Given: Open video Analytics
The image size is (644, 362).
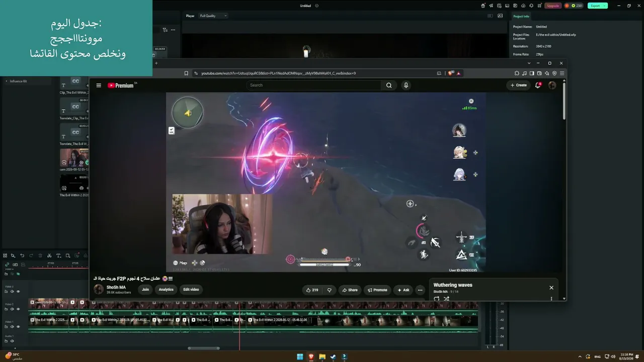Looking at the screenshot, I should tap(166, 290).
